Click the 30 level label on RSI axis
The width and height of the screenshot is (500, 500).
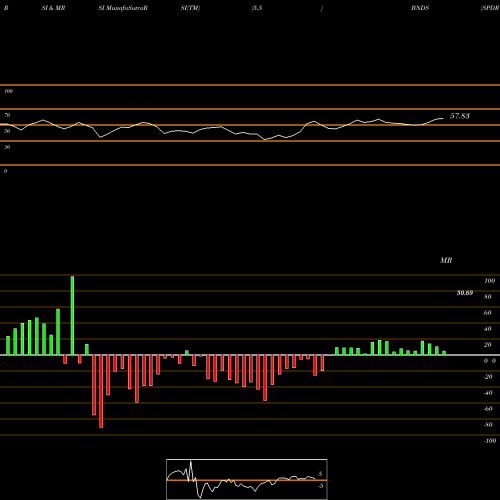click(x=7, y=147)
